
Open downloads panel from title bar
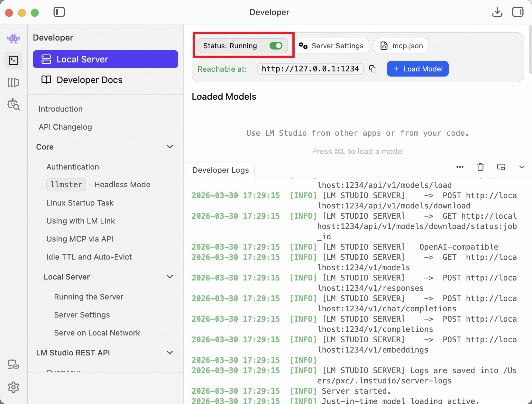(x=497, y=12)
